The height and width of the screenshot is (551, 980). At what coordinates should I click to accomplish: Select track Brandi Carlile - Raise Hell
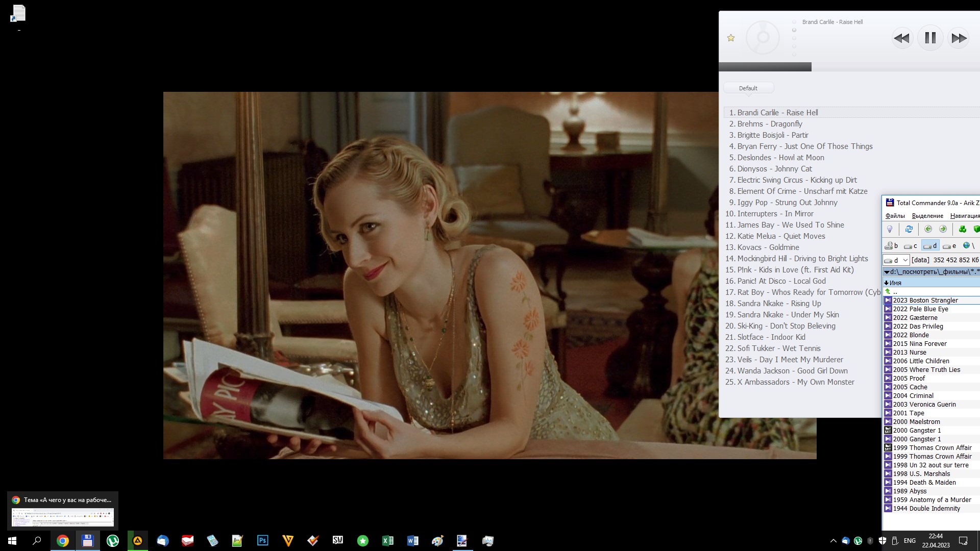pyautogui.click(x=851, y=113)
